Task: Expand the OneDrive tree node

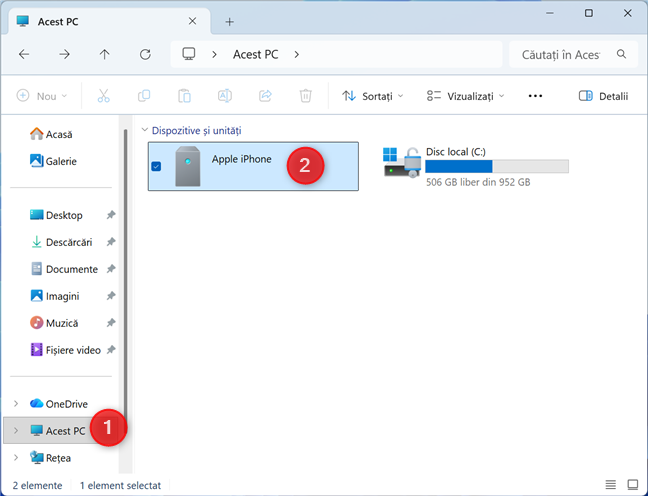Action: click(16, 403)
